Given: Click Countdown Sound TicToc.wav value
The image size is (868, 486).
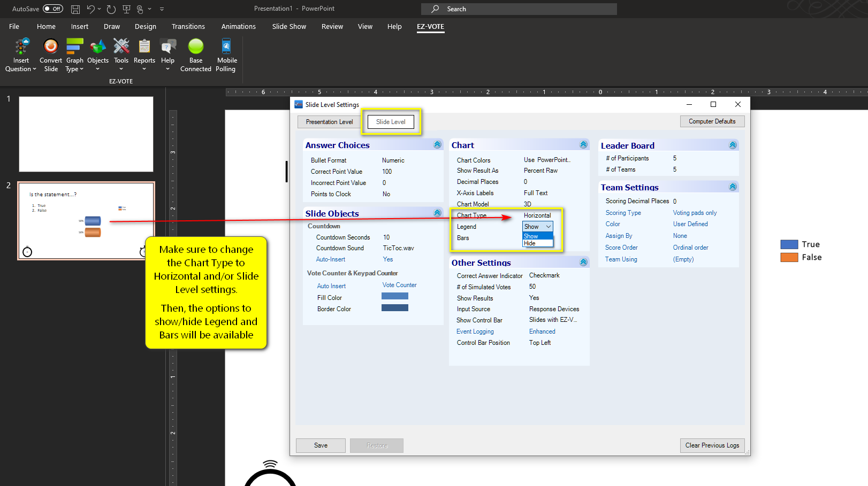Looking at the screenshot, I should (x=399, y=248).
